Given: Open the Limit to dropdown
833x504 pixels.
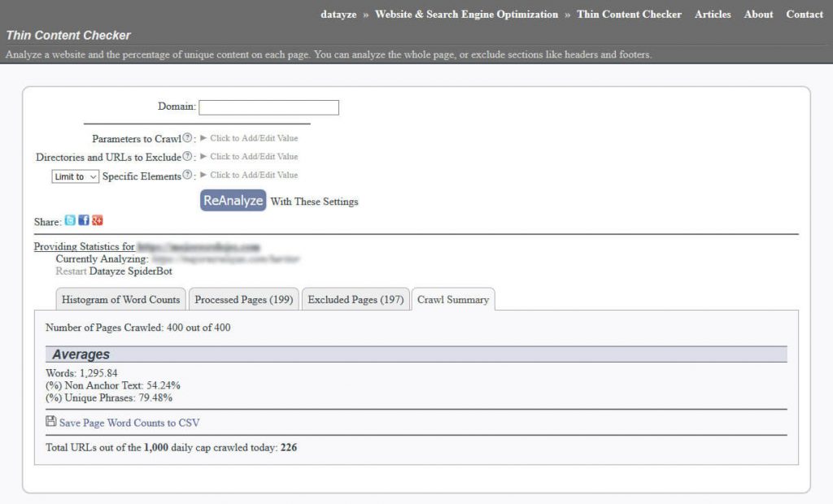Looking at the screenshot, I should tap(76, 176).
